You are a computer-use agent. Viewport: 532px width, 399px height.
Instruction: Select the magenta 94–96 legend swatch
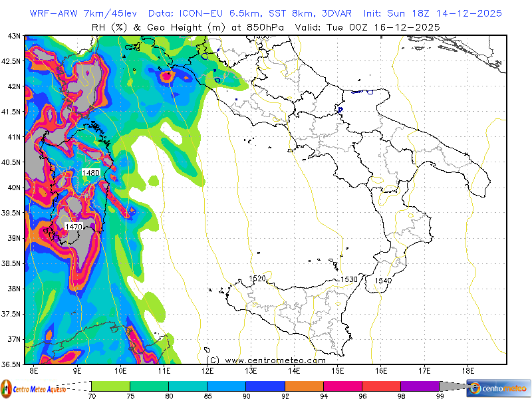tap(342, 386)
